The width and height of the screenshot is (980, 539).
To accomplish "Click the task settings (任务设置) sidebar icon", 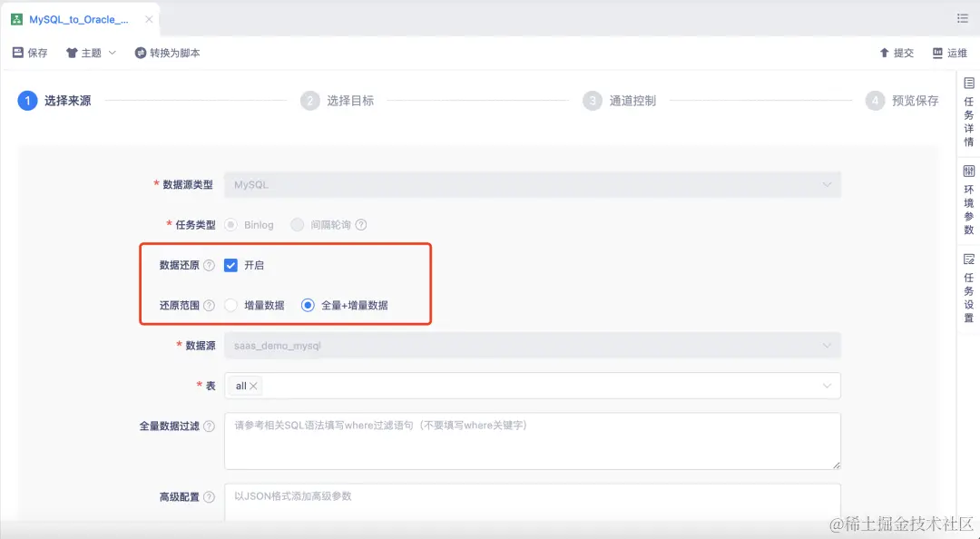I will (x=969, y=259).
